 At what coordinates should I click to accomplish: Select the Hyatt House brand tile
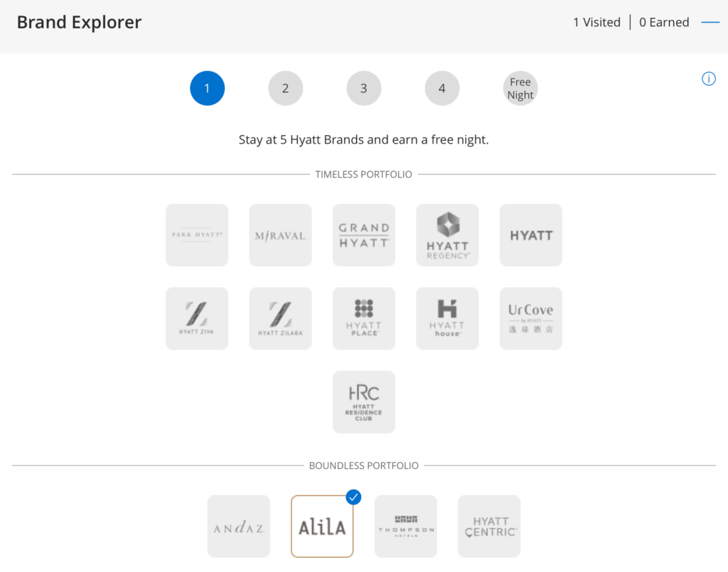[x=448, y=318]
